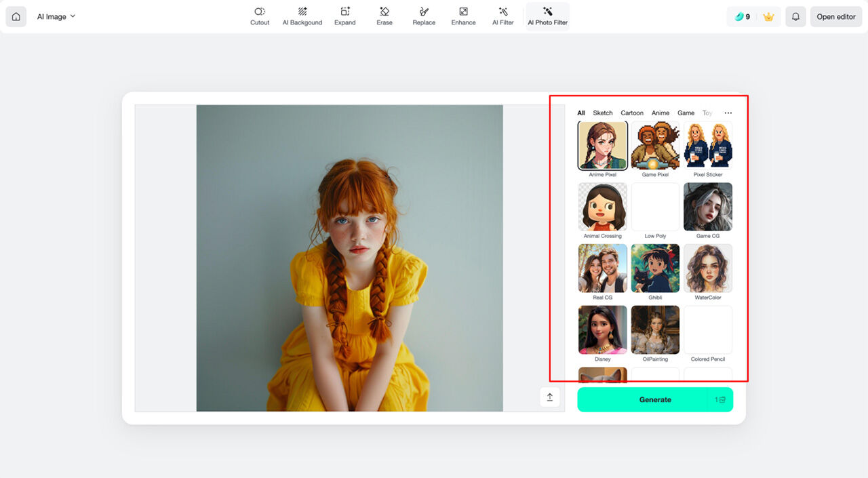The image size is (868, 478).
Task: Click the upload image icon
Action: (550, 397)
